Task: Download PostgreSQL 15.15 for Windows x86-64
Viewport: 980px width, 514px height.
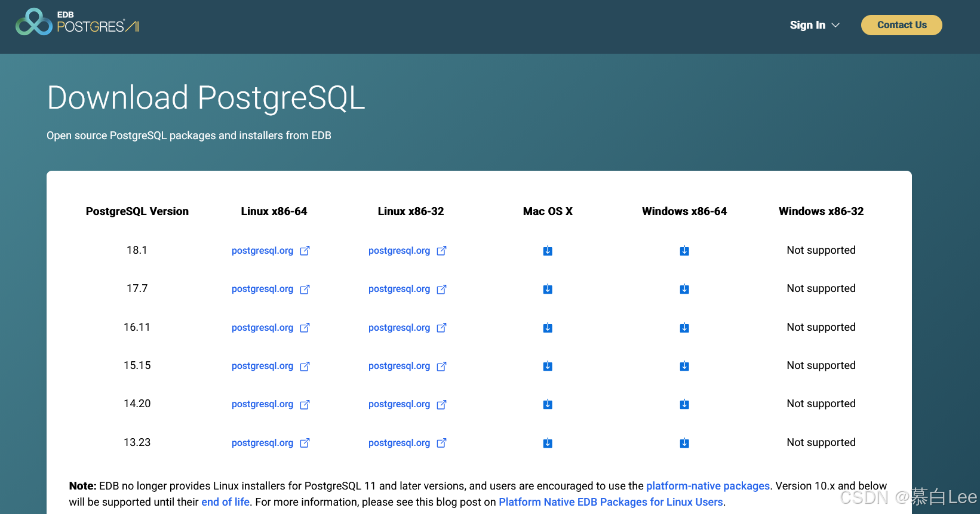Action: (684, 366)
